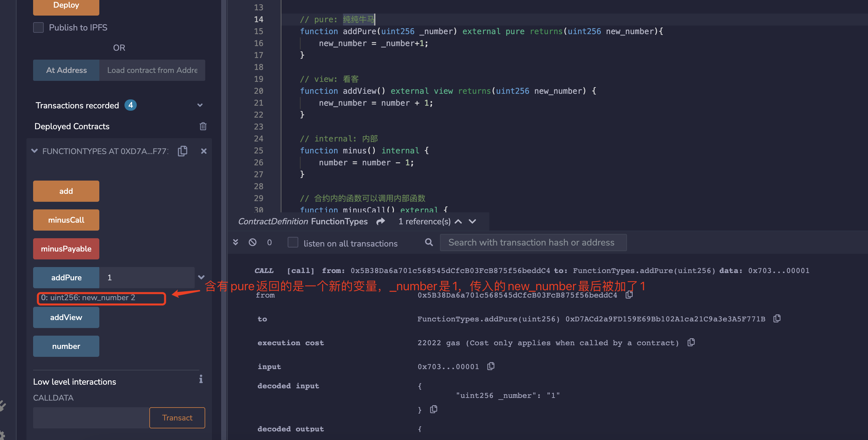Screen dimensions: 868x440
Task: Enable the Publish to IPFS checkbox
Action: tap(38, 27)
